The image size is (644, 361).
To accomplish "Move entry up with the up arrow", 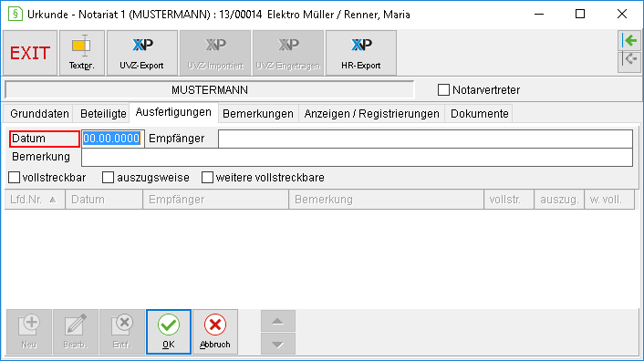I will coord(278,321).
